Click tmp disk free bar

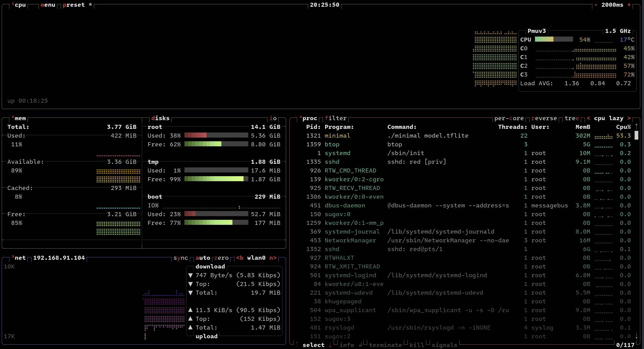pos(216,179)
